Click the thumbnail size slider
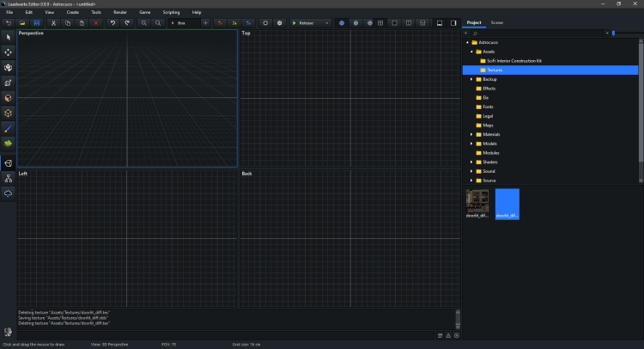 click(613, 33)
